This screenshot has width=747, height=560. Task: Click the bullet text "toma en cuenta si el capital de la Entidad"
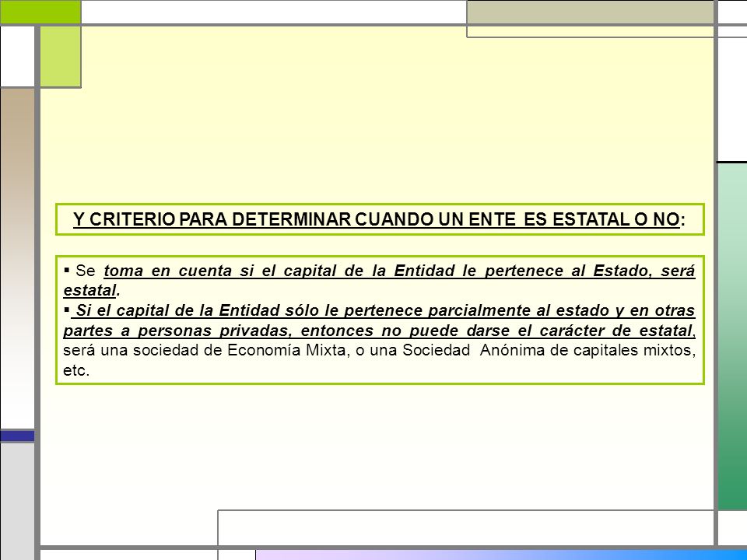point(279,271)
